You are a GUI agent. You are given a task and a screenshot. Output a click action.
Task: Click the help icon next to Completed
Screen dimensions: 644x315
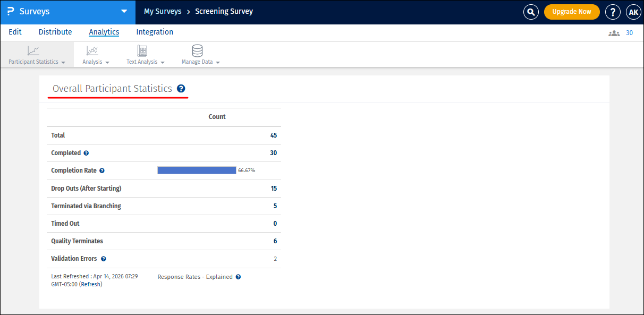(86, 153)
